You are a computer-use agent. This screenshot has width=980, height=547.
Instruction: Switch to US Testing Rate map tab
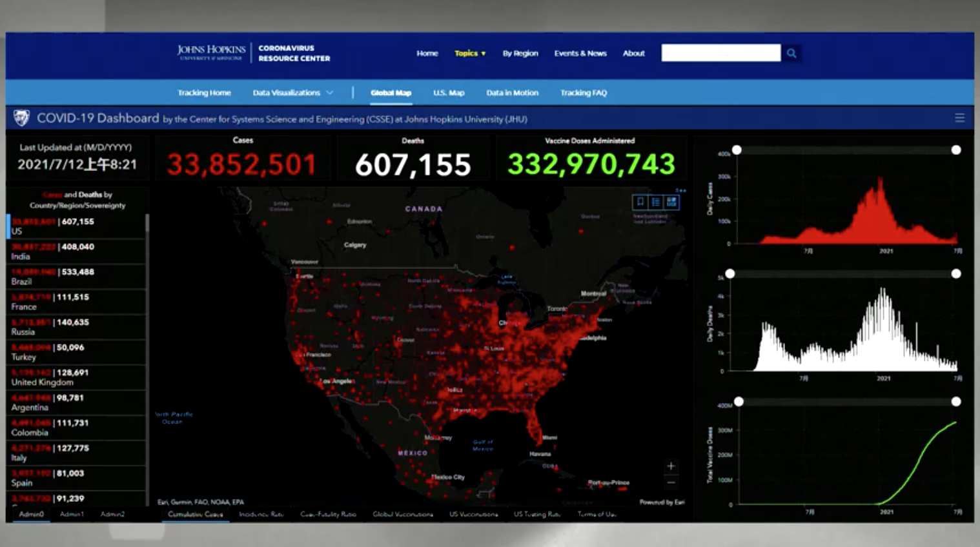pyautogui.click(x=537, y=514)
